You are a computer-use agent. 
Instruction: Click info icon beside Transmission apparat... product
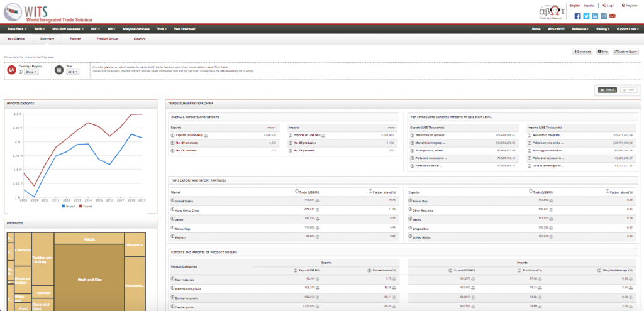(412, 135)
